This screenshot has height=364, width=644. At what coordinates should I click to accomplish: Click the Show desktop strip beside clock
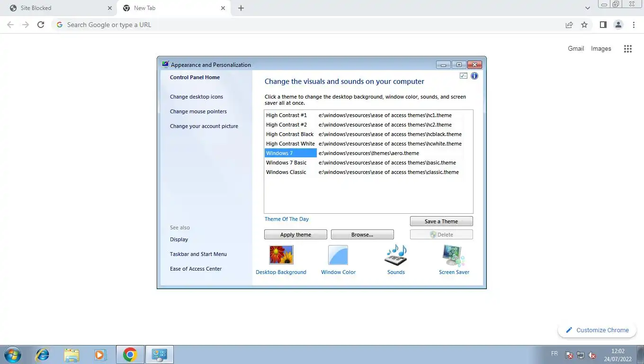click(x=641, y=355)
